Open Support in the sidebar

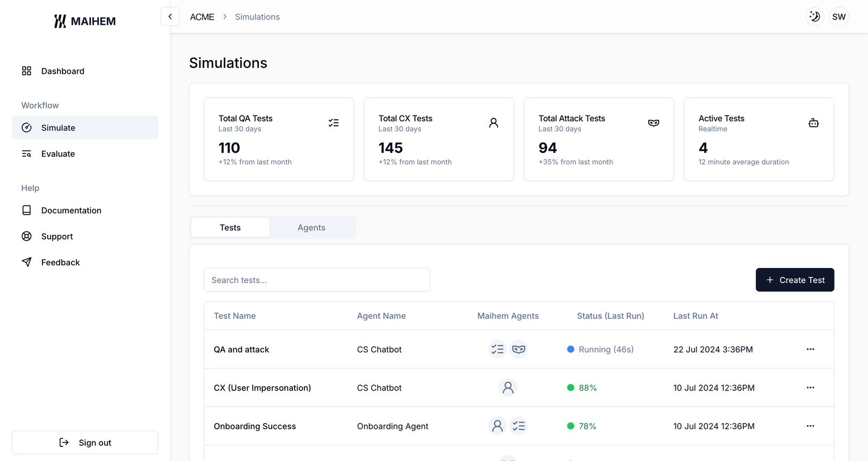pos(85,236)
